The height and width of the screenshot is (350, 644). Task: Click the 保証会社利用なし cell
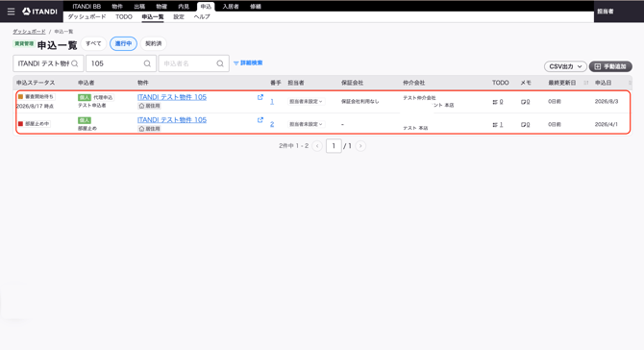[359, 102]
